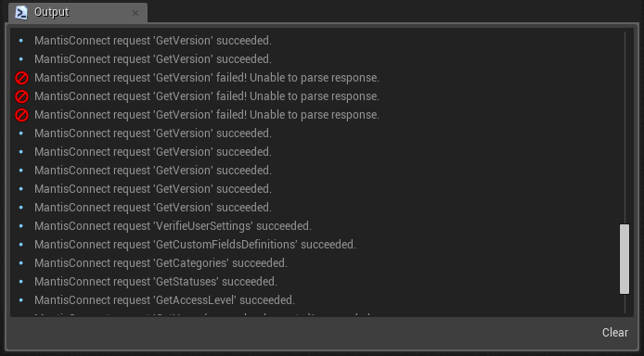This screenshot has width=644, height=356.
Task: Click blue bullet beside 'GetStatuses' entry
Action: pyautogui.click(x=21, y=281)
